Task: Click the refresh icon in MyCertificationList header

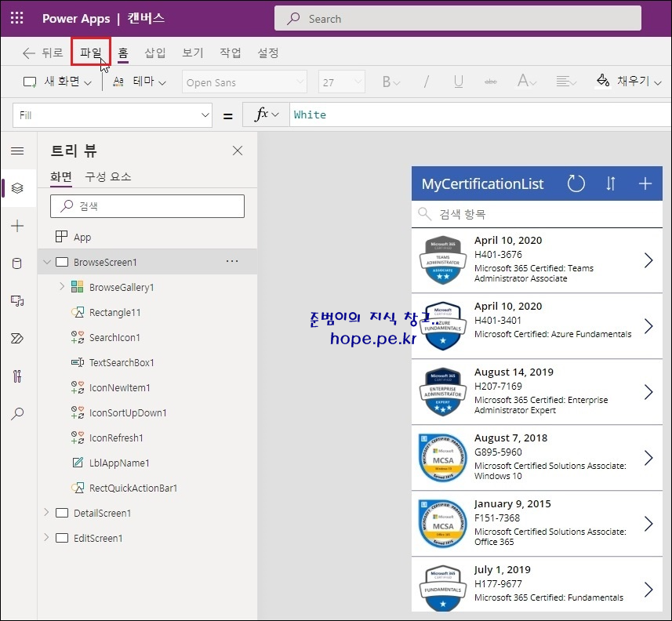Action: point(576,183)
